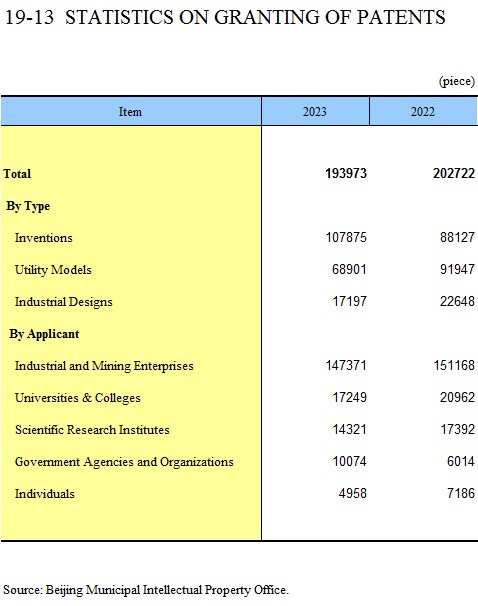
Task: Select the 2022 column header
Action: click(x=424, y=112)
